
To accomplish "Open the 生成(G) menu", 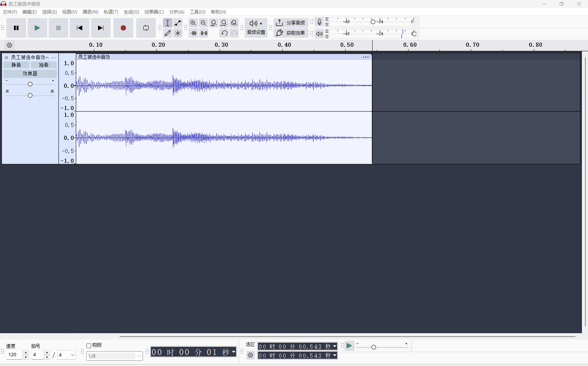I will [x=131, y=12].
